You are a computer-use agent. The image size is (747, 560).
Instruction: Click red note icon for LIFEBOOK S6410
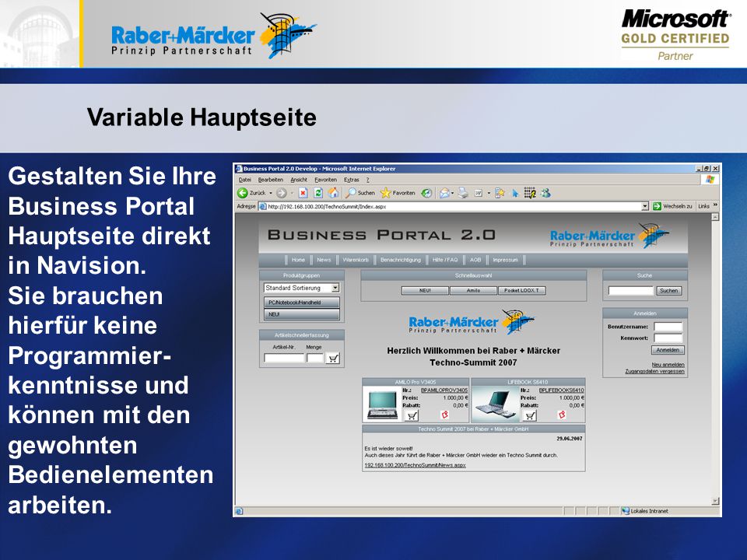562,415
